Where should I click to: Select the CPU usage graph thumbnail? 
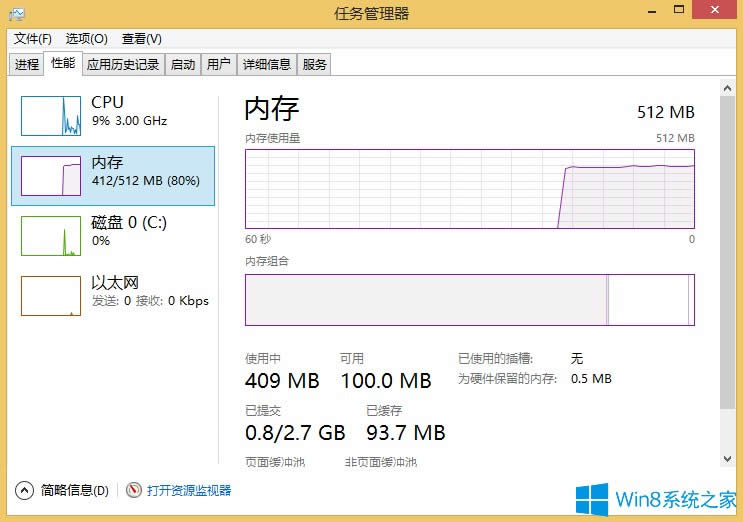coord(51,116)
